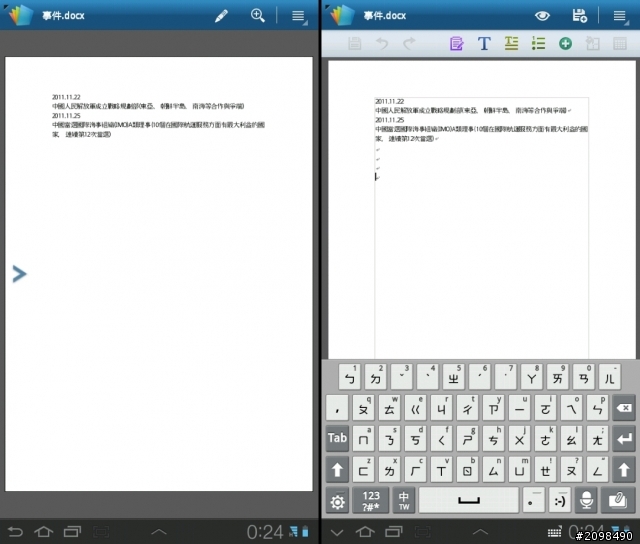Viewport: 640px width, 544px height.
Task: Tap the Tab key on keyboard
Action: (x=337, y=438)
